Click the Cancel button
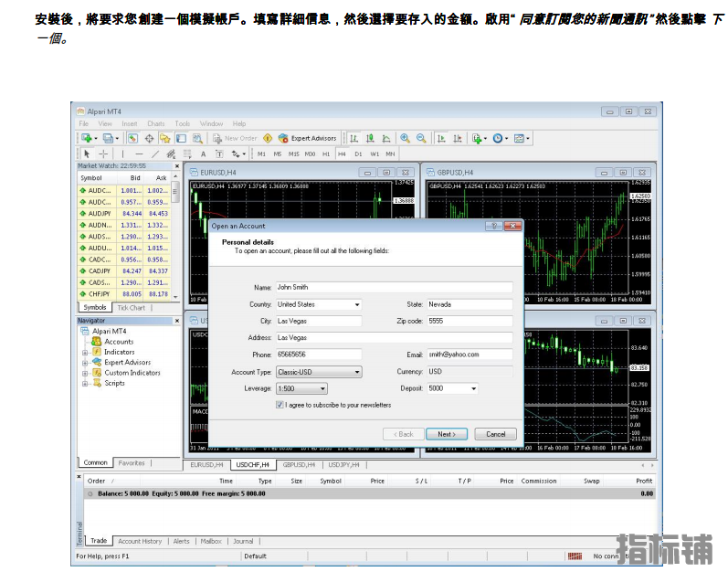This screenshot has width=728, height=572. click(x=495, y=434)
